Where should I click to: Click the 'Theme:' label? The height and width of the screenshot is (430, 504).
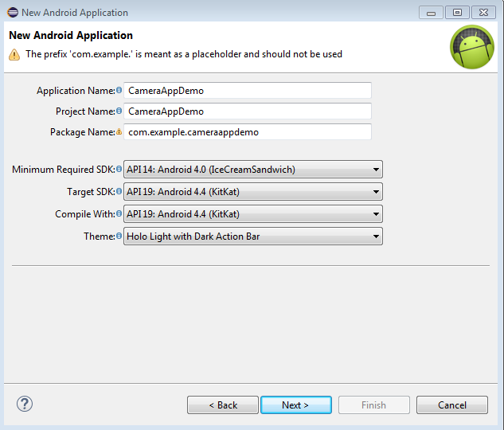(100, 236)
